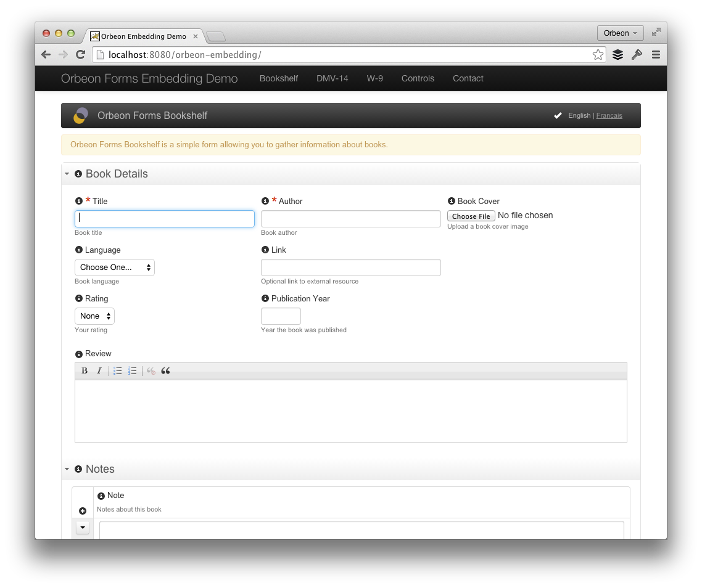Screen dimensions: 702x588
Task: Open the W-9 navigation item
Action: click(x=374, y=78)
